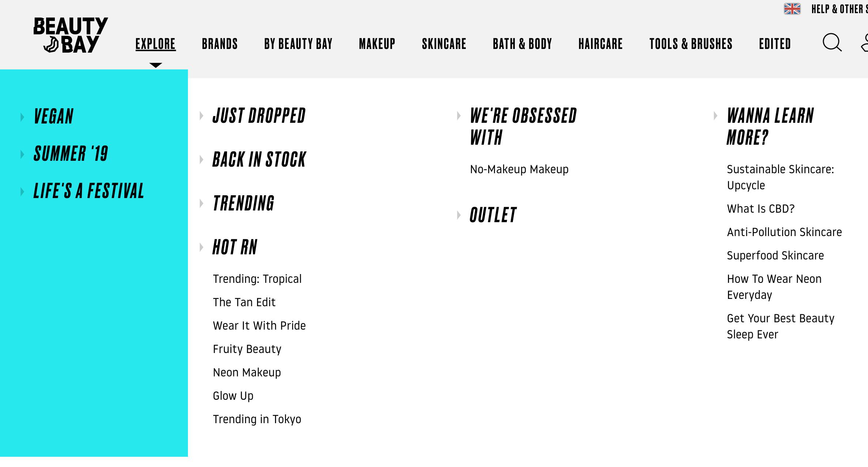Open Trending: Tropical link
Viewport: 868px width, 467px height.
coord(257,279)
